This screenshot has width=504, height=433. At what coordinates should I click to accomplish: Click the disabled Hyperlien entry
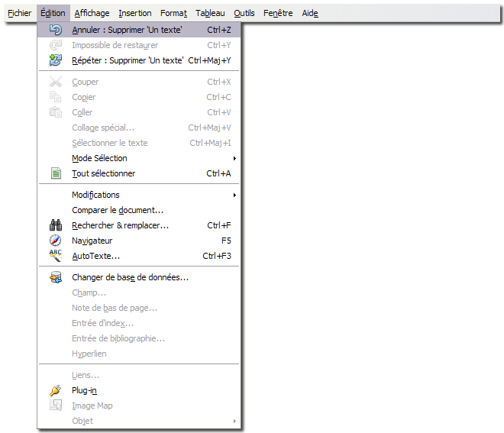point(139,354)
